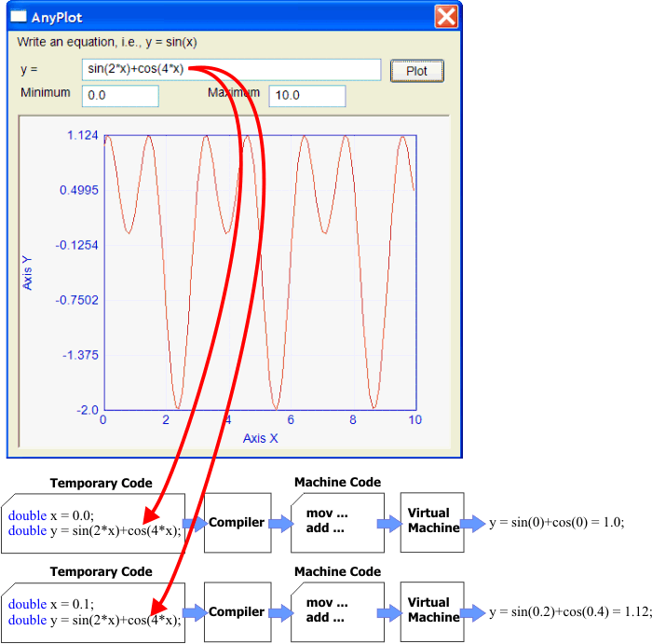Click the upper 'Machine Code' heading
Screen dimensions: 652x644
tap(337, 482)
